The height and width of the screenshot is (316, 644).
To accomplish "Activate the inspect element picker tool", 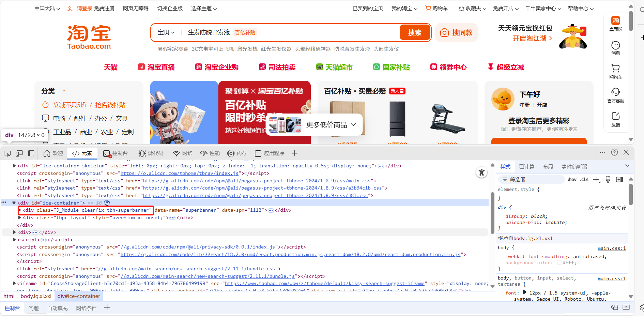I will coord(7,153).
